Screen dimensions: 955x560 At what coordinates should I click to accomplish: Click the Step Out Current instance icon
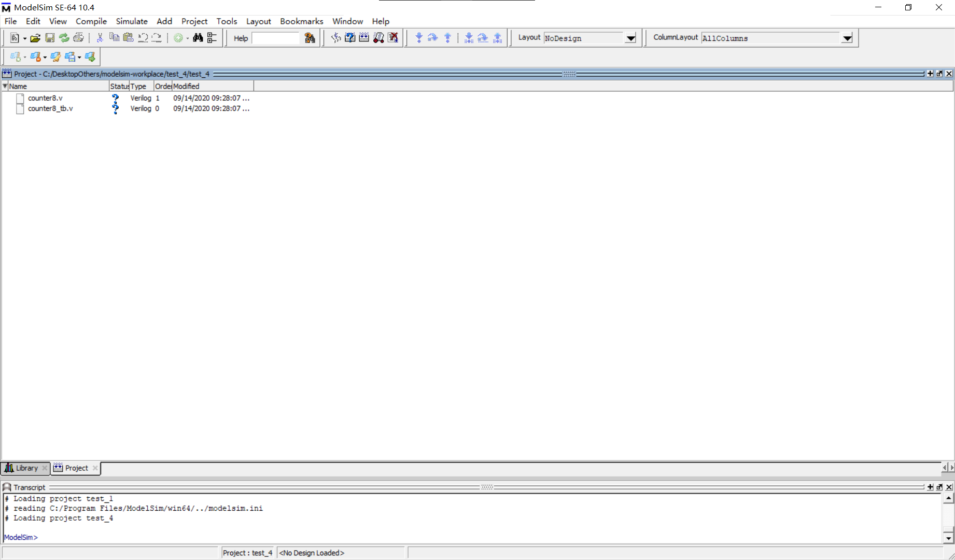(x=498, y=38)
